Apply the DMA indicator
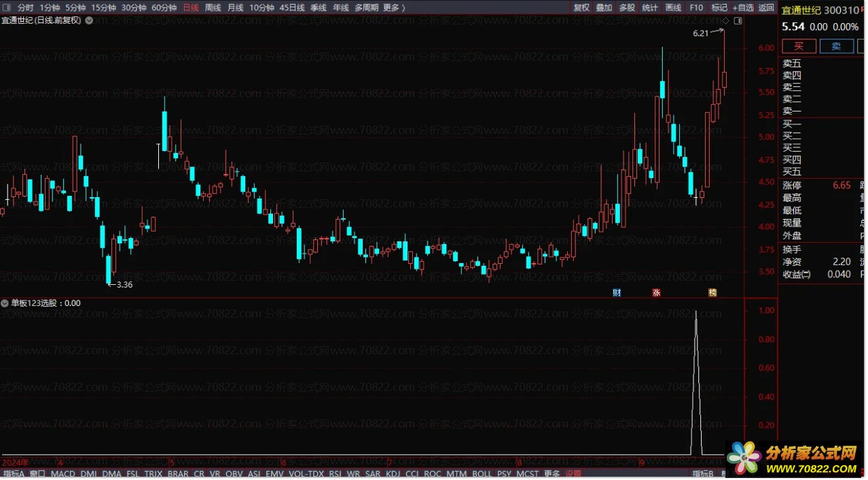Viewport: 868px width, 480px height. [x=112, y=474]
